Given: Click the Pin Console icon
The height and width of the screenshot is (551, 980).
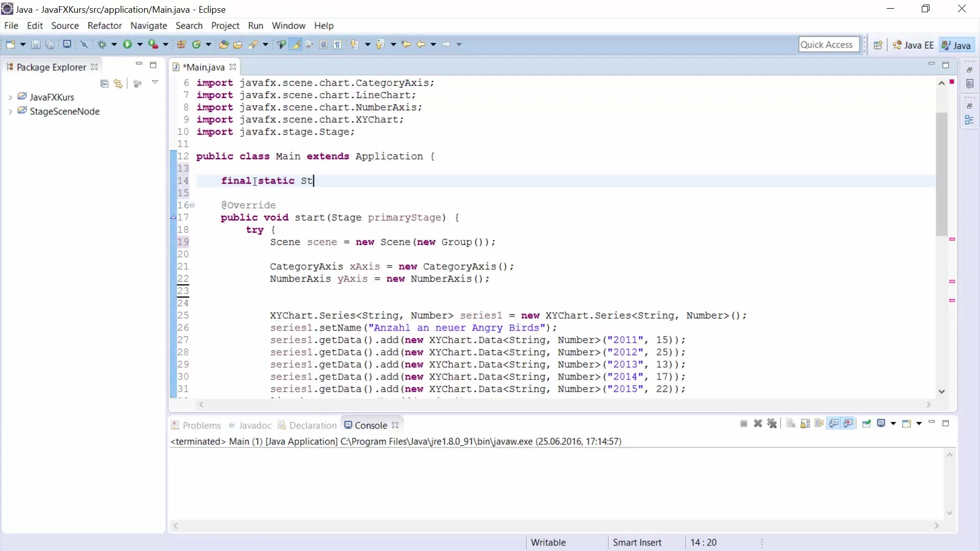Looking at the screenshot, I should click(866, 423).
